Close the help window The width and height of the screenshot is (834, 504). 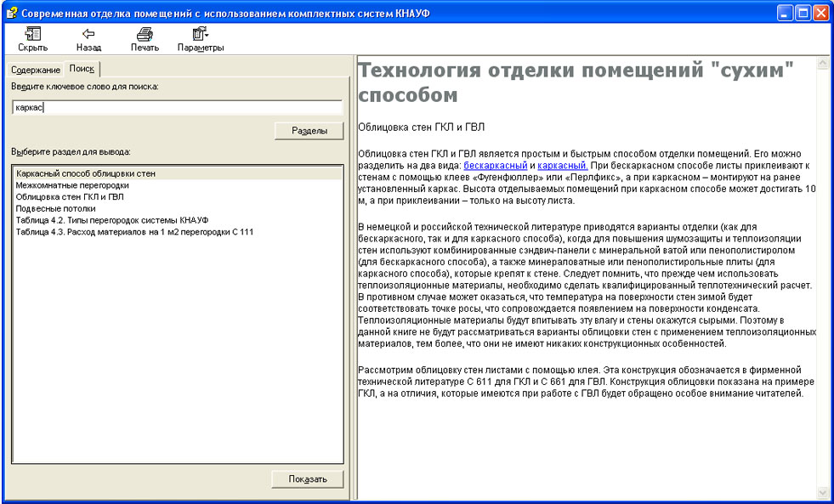(x=820, y=13)
